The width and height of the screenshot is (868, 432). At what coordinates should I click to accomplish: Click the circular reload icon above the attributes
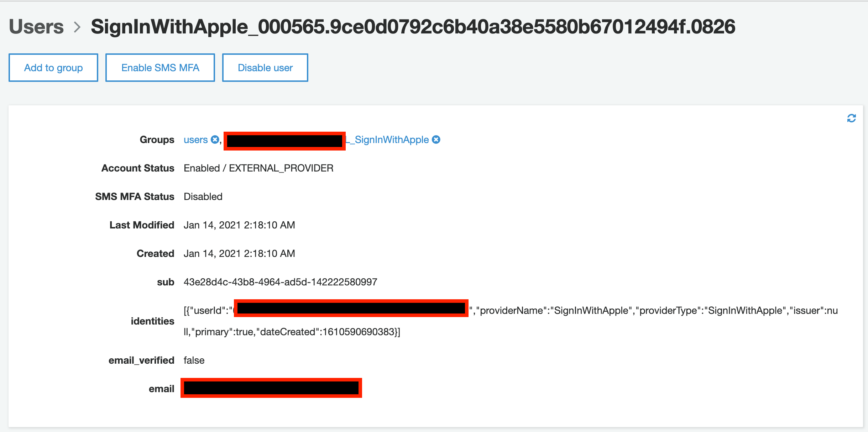pos(852,118)
